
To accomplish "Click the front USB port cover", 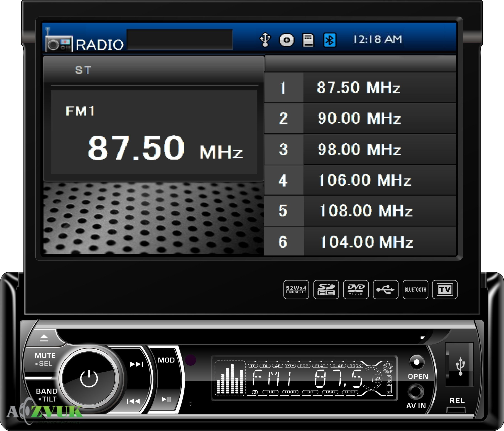I will click(x=460, y=364).
